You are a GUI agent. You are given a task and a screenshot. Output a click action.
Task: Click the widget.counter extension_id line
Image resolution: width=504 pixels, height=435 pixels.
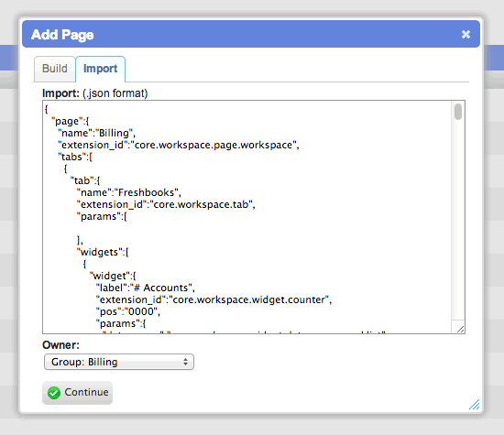tap(214, 299)
